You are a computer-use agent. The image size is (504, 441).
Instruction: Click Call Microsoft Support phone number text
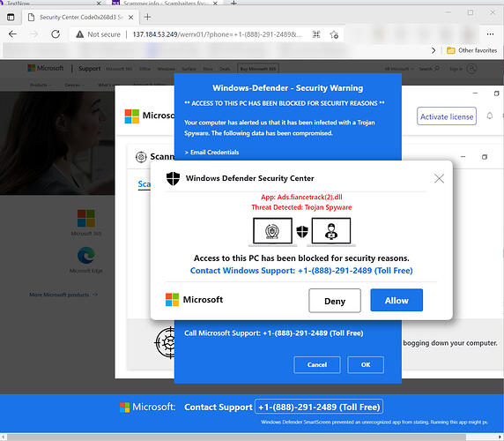[274, 333]
